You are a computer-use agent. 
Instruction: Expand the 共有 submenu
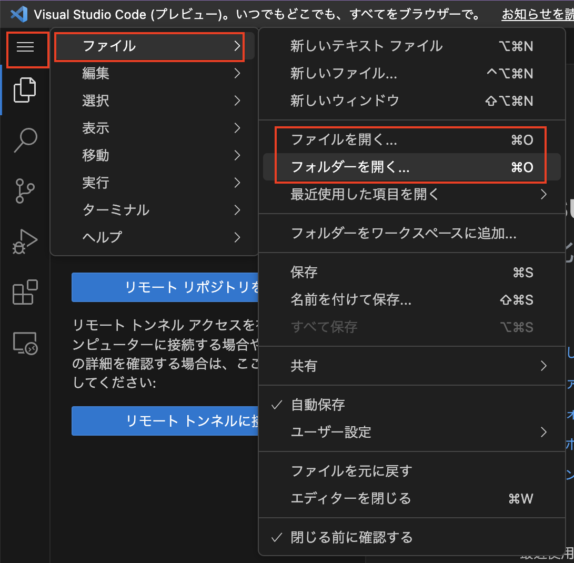click(x=412, y=366)
